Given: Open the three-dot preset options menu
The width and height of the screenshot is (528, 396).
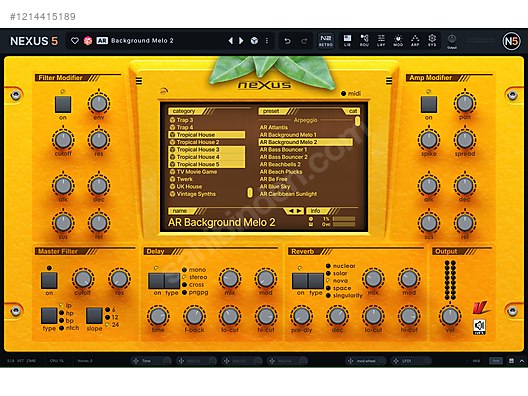Looking at the screenshot, I should (267, 41).
